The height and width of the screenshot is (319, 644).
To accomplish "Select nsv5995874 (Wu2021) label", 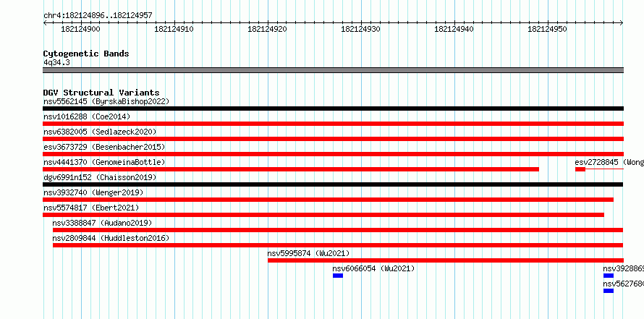I will coord(308,253).
